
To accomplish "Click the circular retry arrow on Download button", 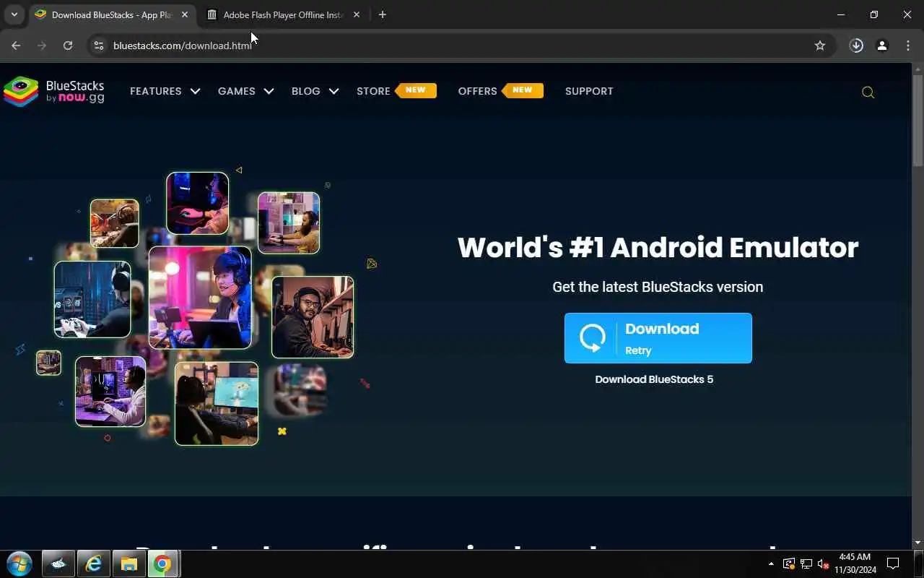I will point(592,338).
